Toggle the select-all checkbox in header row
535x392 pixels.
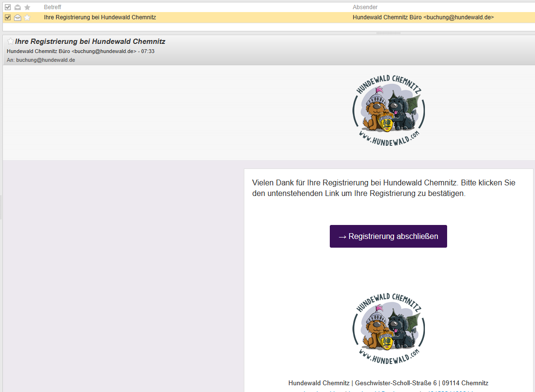click(x=8, y=7)
